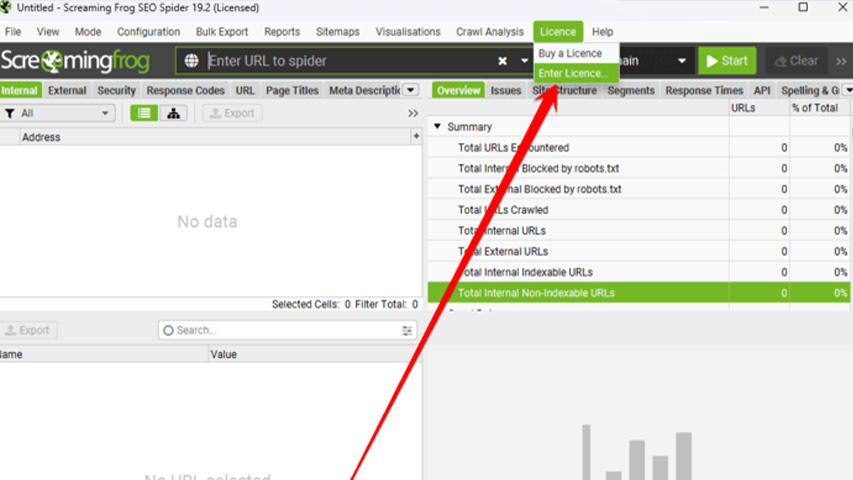
Task: Clear the URL field with X icon
Action: pos(502,61)
